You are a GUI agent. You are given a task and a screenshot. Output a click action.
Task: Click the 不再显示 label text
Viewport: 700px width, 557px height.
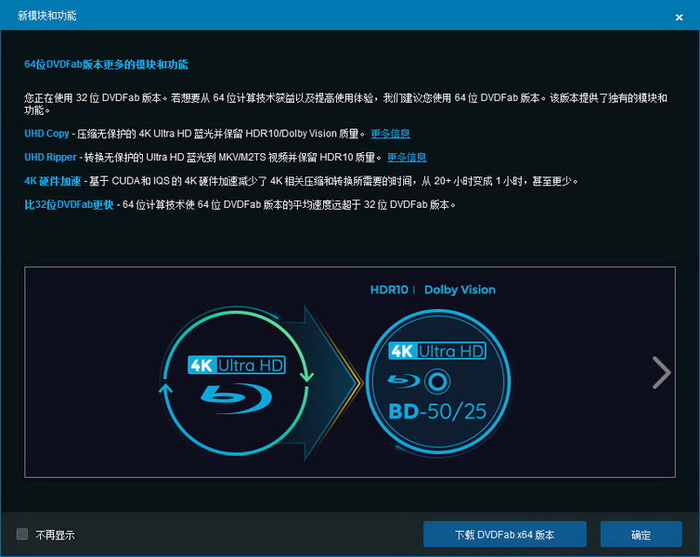coord(55,535)
